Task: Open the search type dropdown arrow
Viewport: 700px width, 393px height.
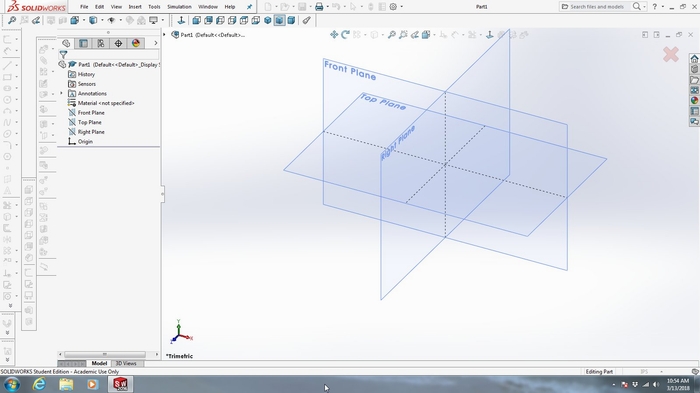Action: pos(644,7)
